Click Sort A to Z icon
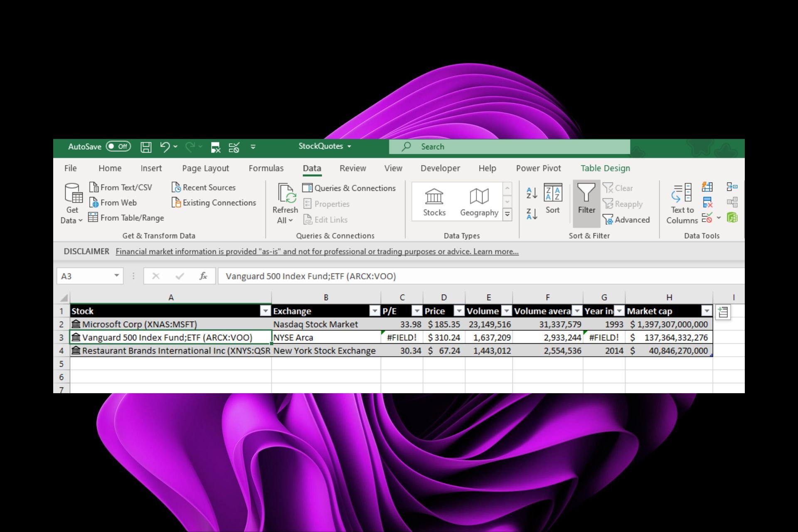This screenshot has height=532, width=798. (532, 193)
